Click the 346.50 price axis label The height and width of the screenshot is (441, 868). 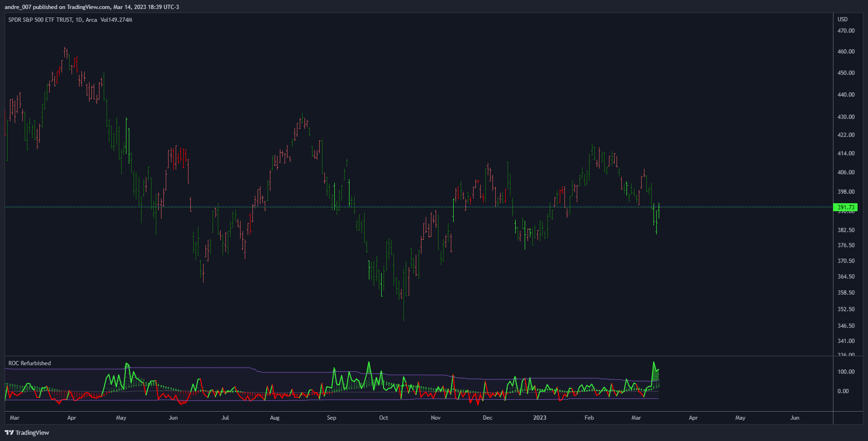tap(846, 326)
